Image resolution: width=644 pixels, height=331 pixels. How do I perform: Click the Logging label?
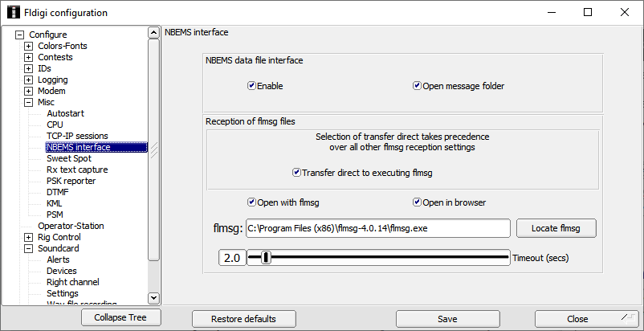tap(52, 80)
